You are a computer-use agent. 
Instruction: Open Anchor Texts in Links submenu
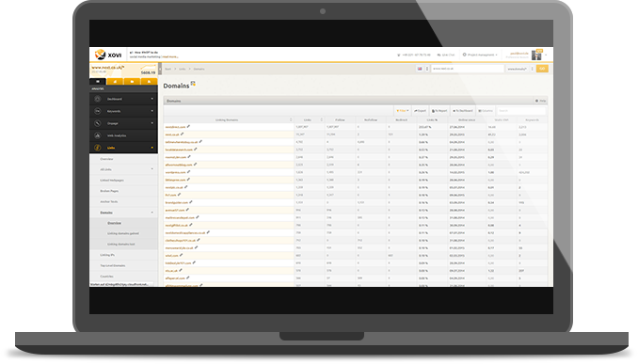[109, 201]
